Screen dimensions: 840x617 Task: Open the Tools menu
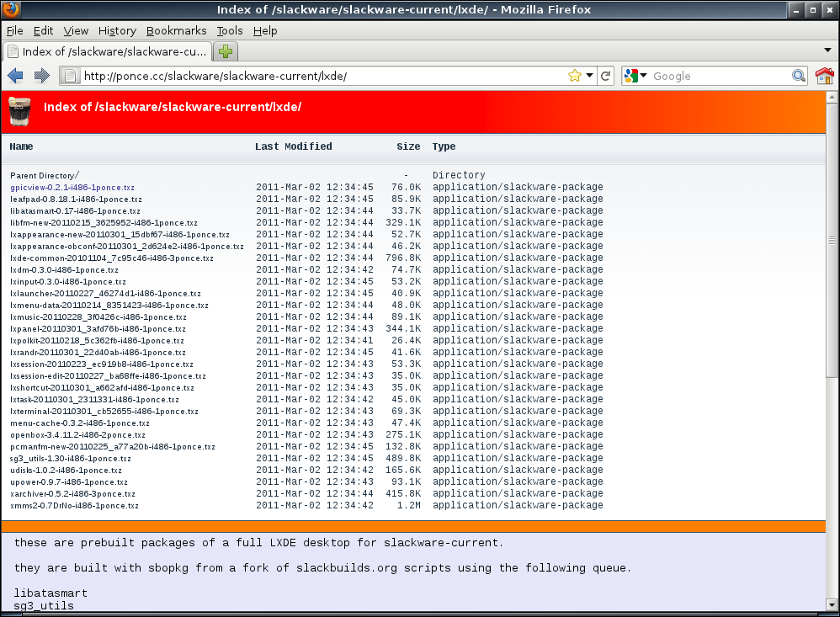229,31
